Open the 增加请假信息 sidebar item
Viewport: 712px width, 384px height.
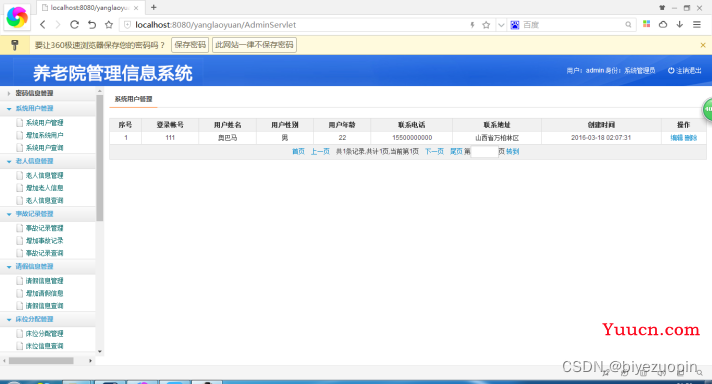pos(44,293)
